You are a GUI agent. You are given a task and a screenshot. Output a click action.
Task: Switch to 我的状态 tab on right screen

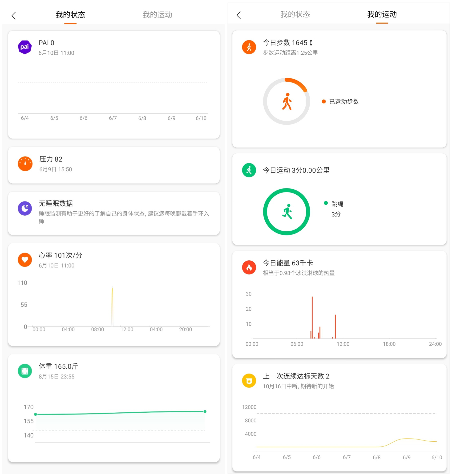(295, 14)
